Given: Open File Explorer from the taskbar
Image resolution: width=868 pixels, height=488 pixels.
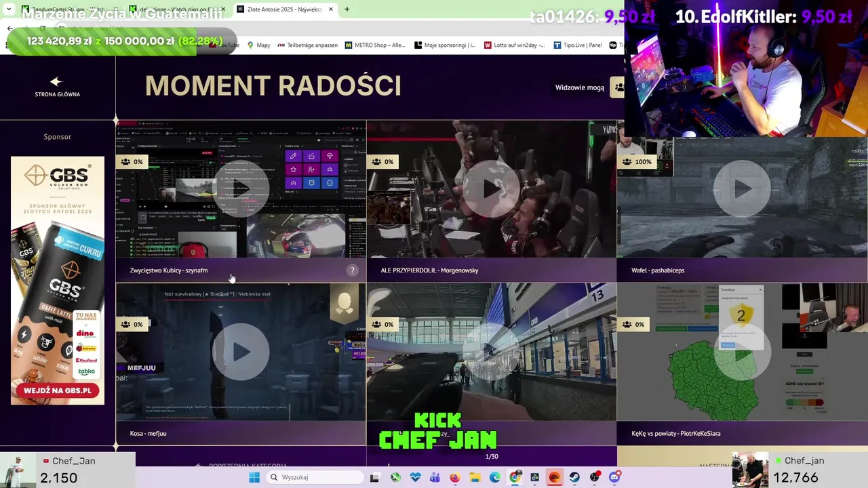Looking at the screenshot, I should tap(475, 477).
